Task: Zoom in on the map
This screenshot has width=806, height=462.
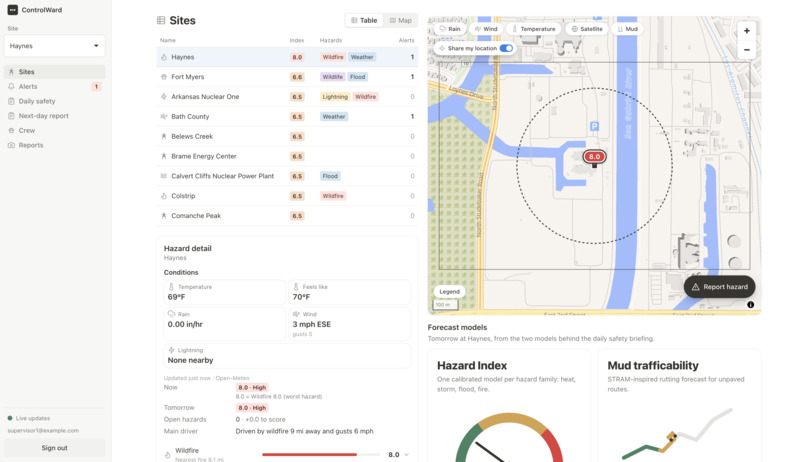Action: (747, 31)
